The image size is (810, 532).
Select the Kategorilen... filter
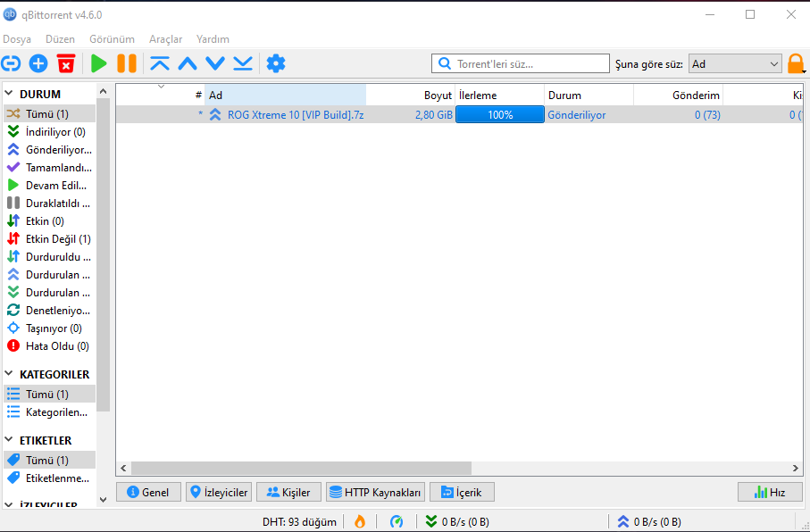coord(49,412)
